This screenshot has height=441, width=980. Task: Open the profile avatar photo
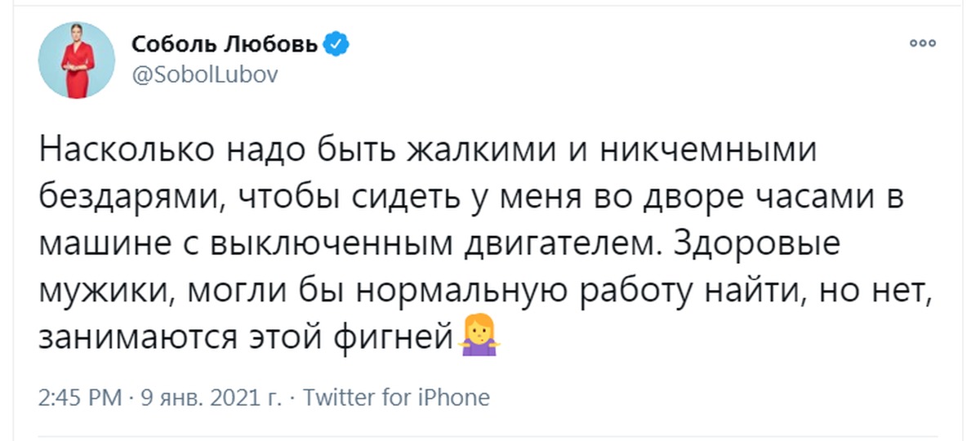tap(77, 60)
